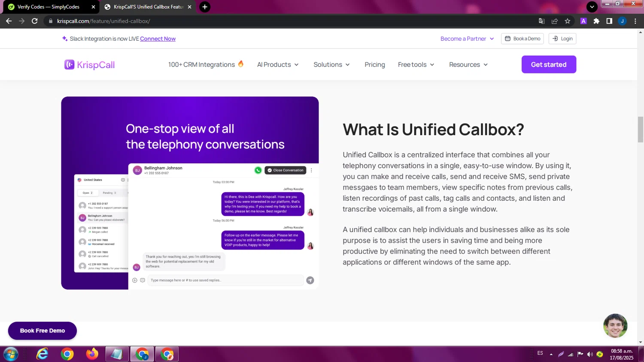
Task: Expand the Become a Partner dropdown
Action: (467, 39)
